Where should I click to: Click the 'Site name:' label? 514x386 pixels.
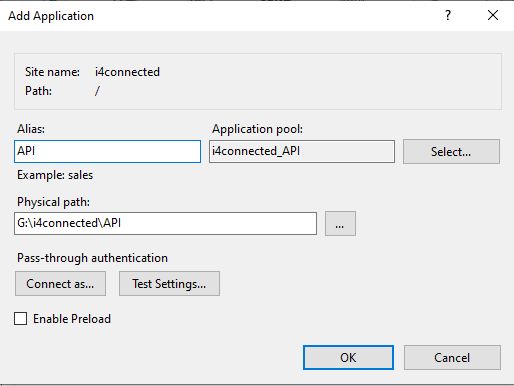pyautogui.click(x=52, y=72)
